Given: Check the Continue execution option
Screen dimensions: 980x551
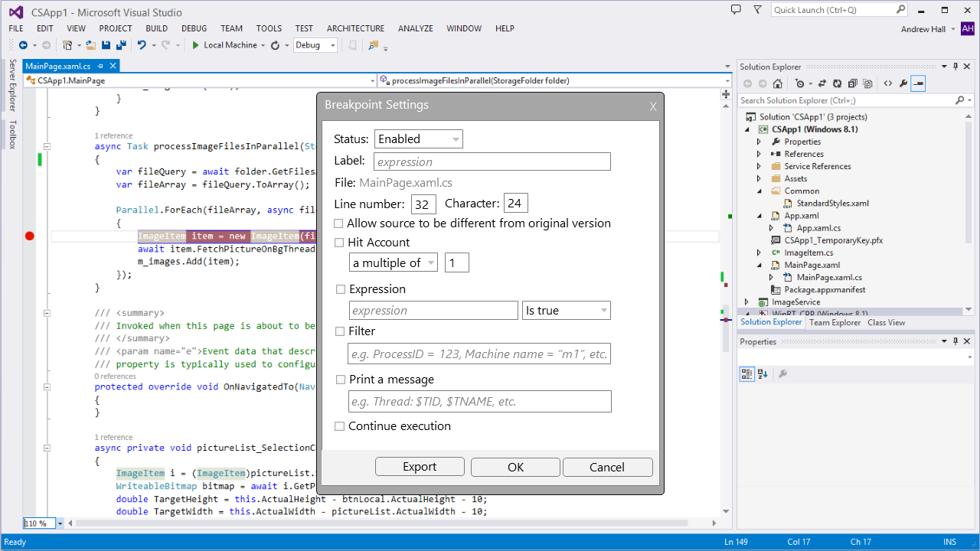Looking at the screenshot, I should tap(340, 426).
